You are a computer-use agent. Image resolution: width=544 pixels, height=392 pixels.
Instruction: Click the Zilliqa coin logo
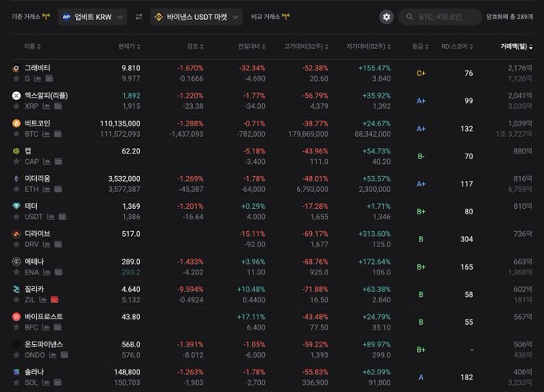point(16,289)
